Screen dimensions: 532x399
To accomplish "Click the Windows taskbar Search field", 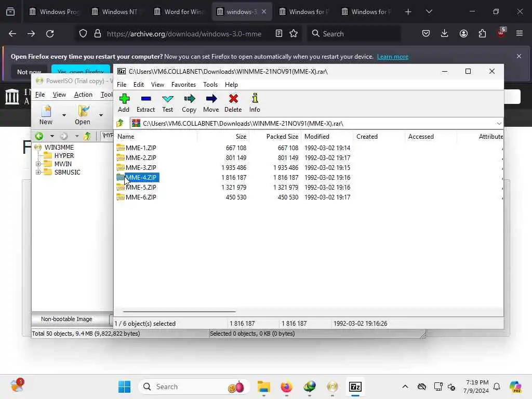I will pos(194,387).
